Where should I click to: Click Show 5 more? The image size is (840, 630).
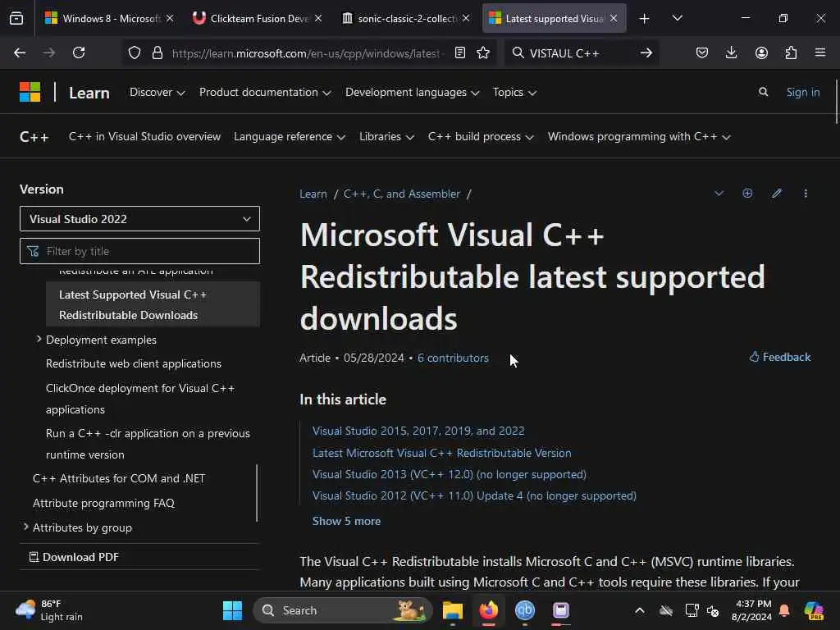coord(346,521)
